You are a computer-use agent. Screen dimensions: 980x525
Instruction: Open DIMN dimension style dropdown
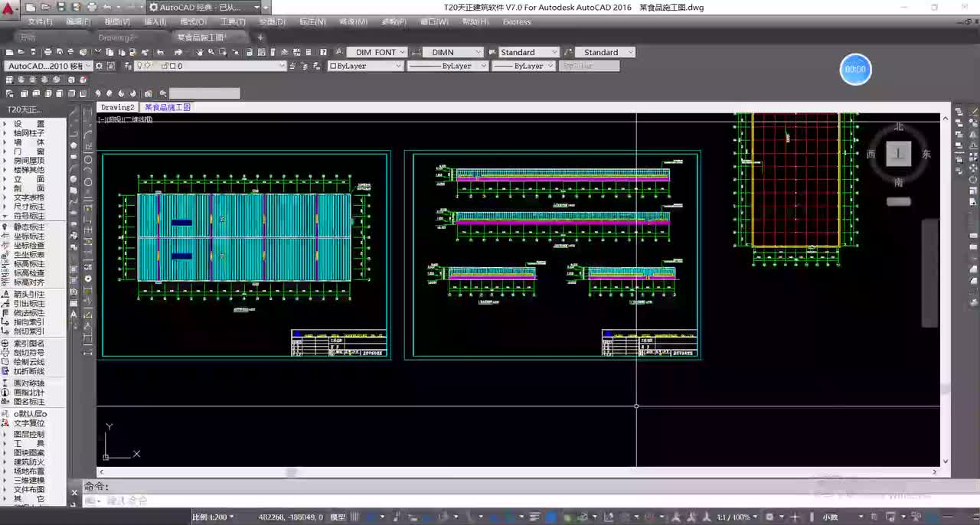click(x=452, y=52)
